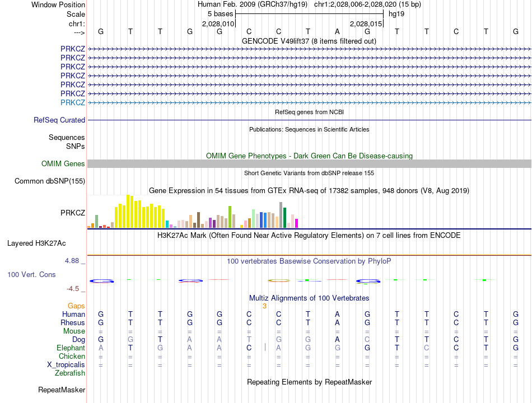Select the Rhesus alignment row label
This screenshot has height=403, width=532.
pyautogui.click(x=73, y=322)
